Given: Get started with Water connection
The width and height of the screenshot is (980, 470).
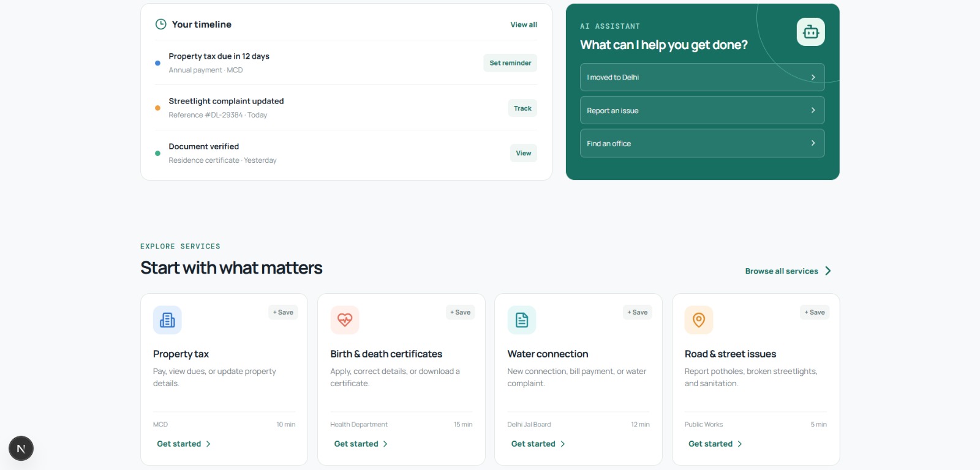Looking at the screenshot, I should 538,444.
